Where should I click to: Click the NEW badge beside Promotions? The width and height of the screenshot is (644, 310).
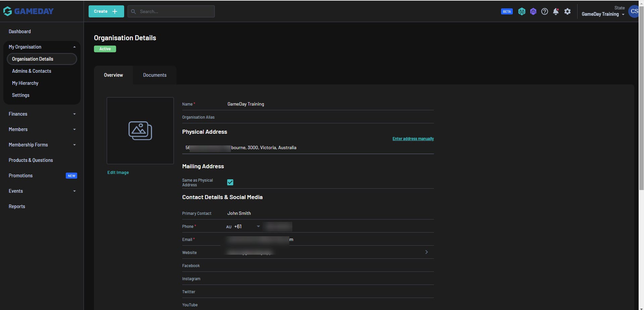71,176
